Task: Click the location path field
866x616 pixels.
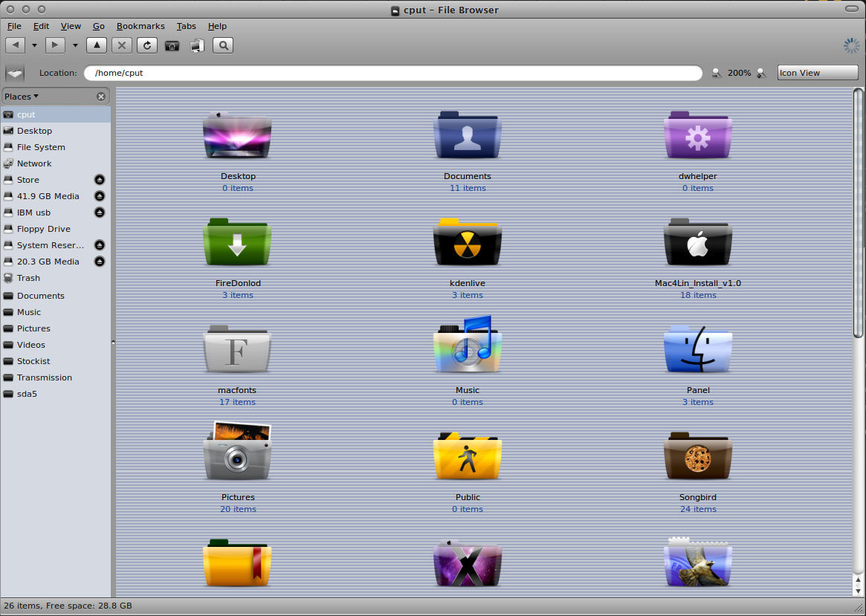Action: coord(392,73)
